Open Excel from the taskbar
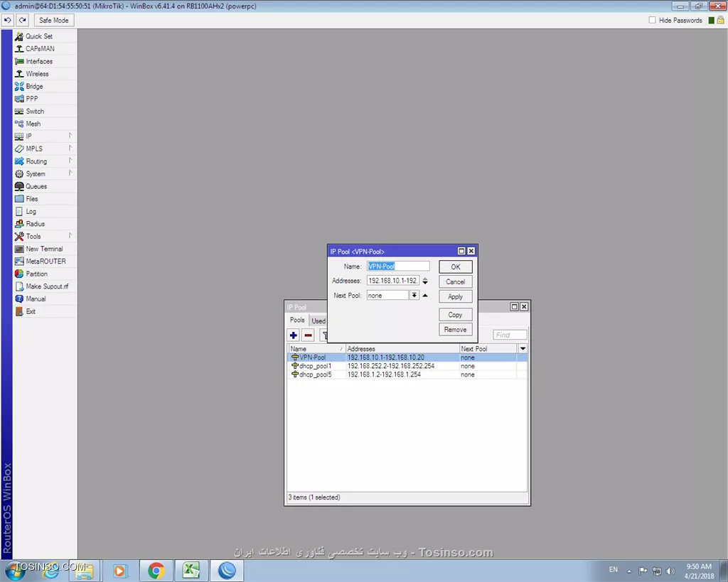 point(191,571)
